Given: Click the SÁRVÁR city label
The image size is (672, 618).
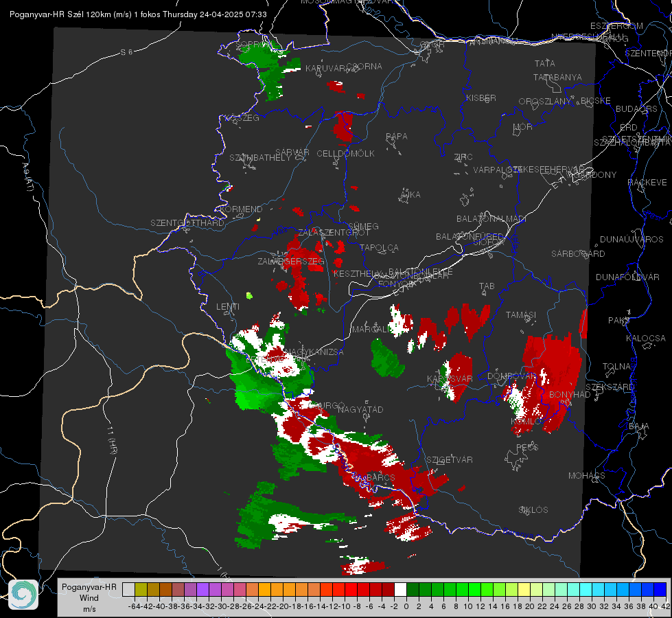Looking at the screenshot, I should pyautogui.click(x=292, y=152).
